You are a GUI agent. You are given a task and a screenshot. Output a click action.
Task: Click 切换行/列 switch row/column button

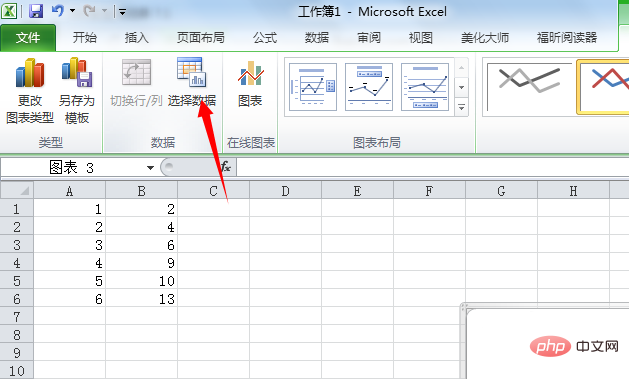[x=136, y=83]
